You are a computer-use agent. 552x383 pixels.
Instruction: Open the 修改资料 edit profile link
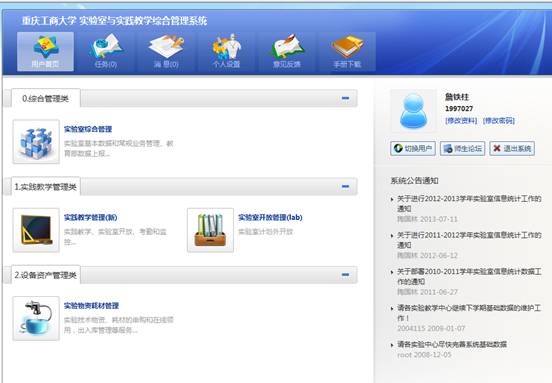pyautogui.click(x=461, y=121)
